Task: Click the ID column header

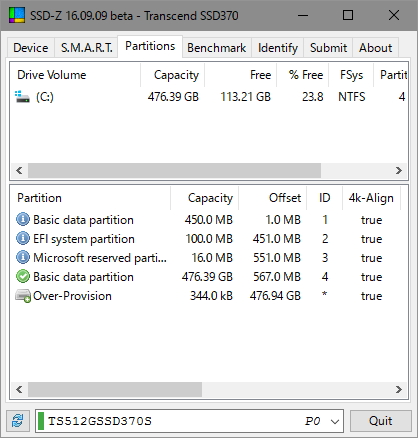Action: tap(324, 198)
